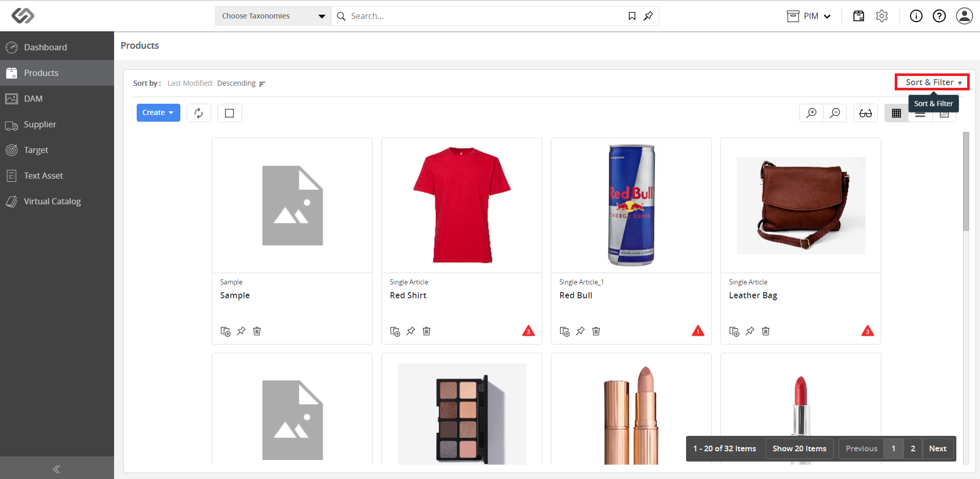Screen dimensions: 980x479
Task: Open Text Asset in sidebar
Action: [x=57, y=176]
